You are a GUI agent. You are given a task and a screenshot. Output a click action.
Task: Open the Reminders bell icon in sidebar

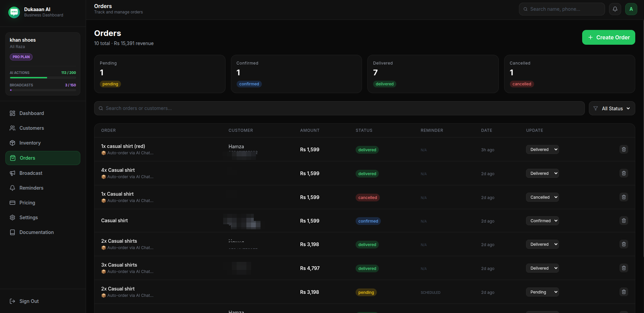pyautogui.click(x=12, y=188)
